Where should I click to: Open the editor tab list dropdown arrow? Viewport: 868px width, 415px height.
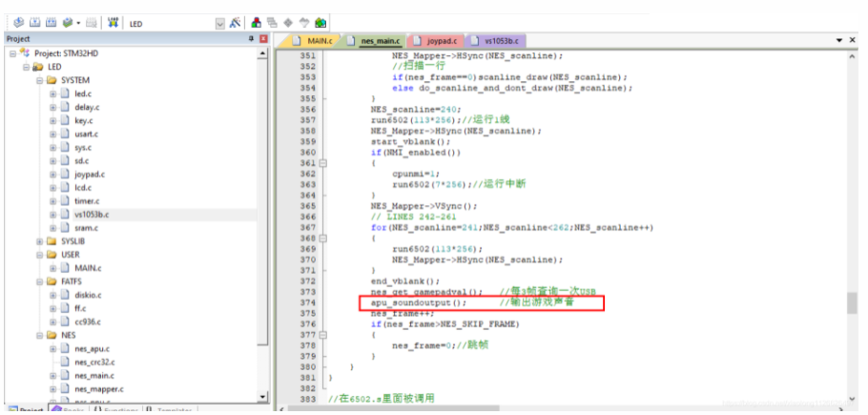pos(839,41)
